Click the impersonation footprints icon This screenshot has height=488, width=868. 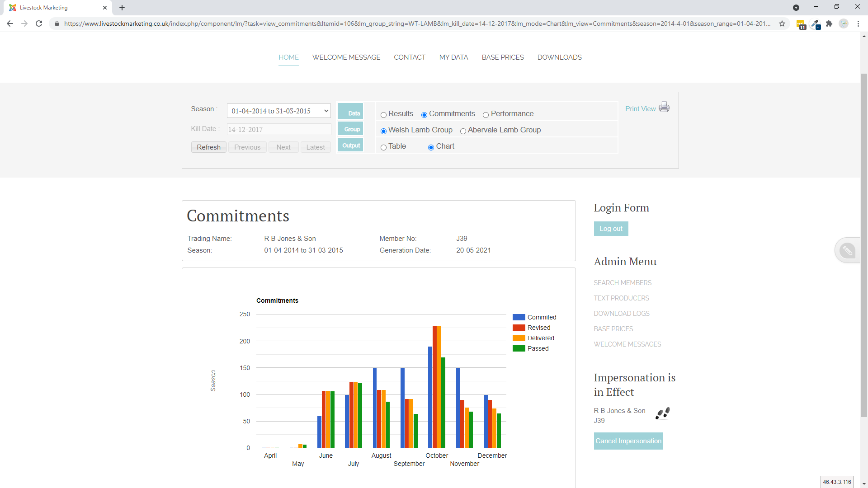[662, 413]
